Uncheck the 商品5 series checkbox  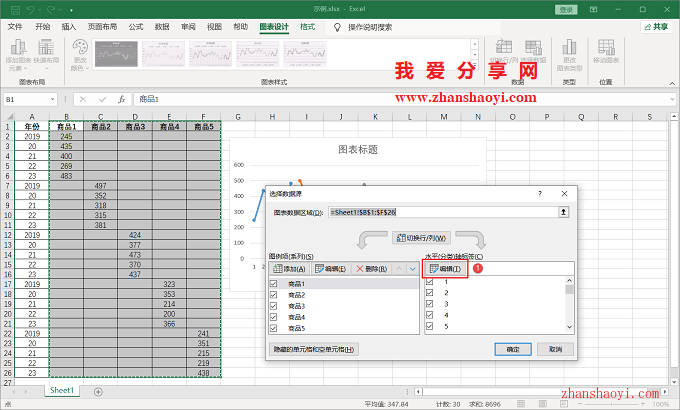tap(274, 328)
